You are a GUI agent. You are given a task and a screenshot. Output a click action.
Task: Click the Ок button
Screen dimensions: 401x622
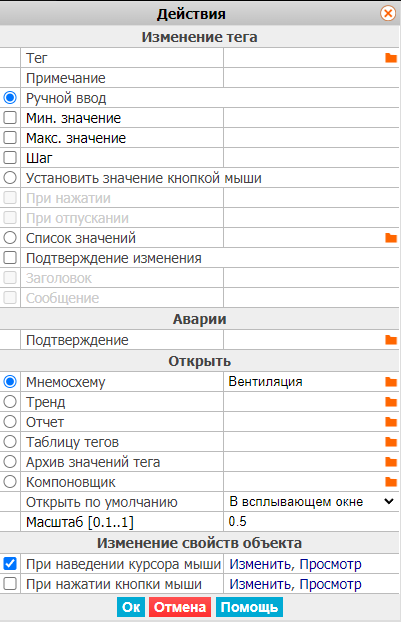coord(131,607)
